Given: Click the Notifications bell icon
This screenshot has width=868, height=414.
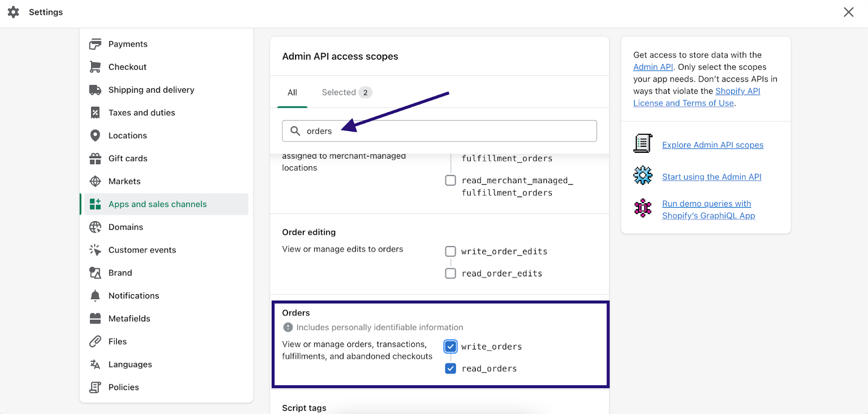Looking at the screenshot, I should point(95,295).
